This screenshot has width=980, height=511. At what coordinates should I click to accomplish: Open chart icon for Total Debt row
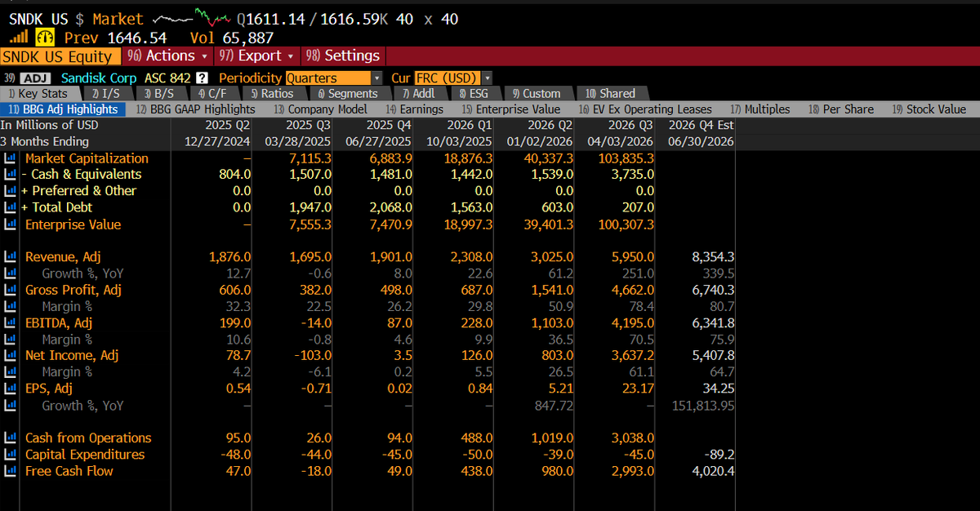[11, 208]
